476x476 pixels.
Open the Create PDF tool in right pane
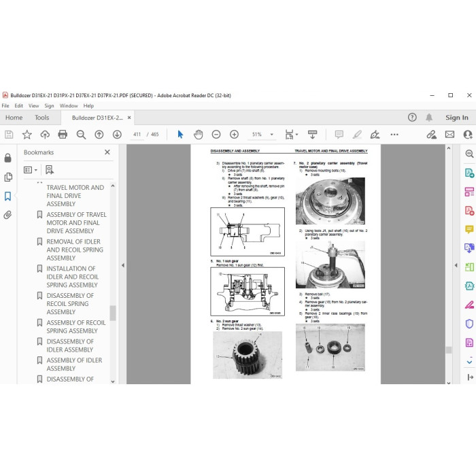point(469,211)
